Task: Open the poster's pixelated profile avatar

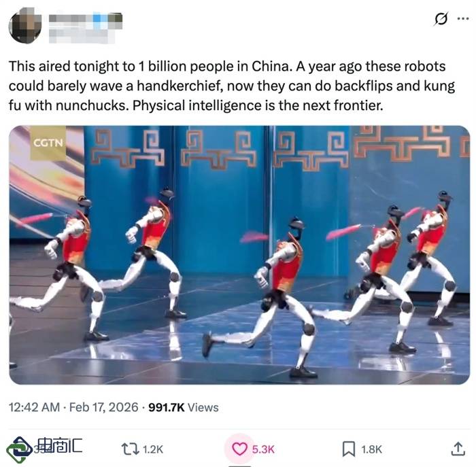Action: click(25, 26)
